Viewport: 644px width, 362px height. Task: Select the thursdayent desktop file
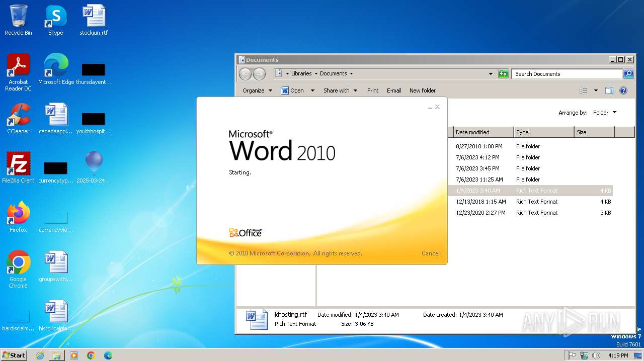[94, 73]
